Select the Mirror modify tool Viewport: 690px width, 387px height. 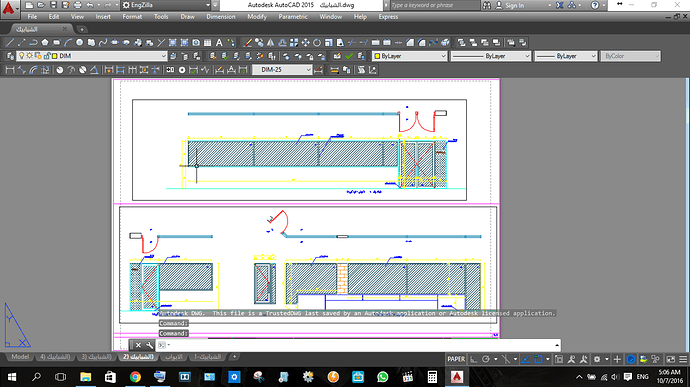(x=271, y=43)
